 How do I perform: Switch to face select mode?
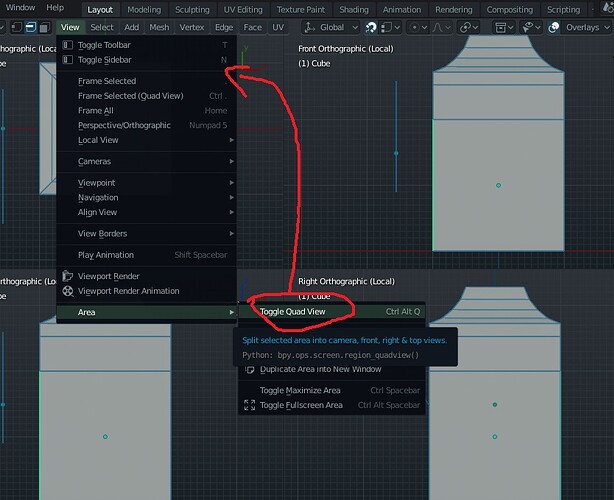click(x=44, y=27)
